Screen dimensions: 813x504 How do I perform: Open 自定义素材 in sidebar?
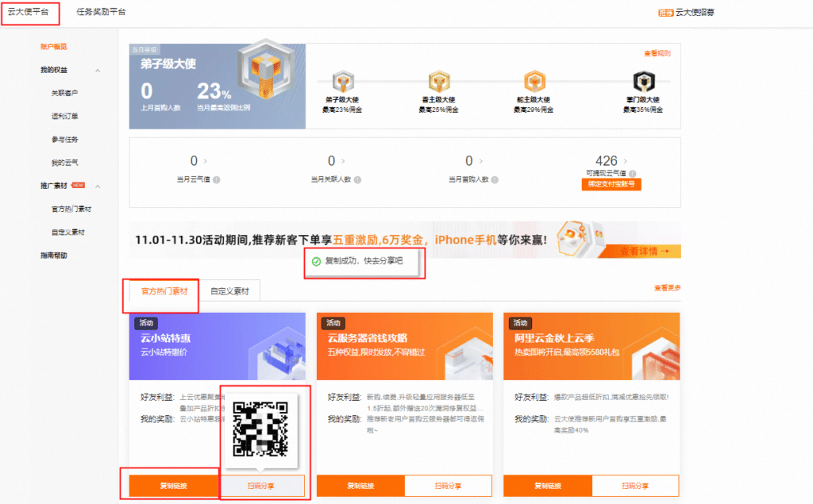[x=67, y=233]
